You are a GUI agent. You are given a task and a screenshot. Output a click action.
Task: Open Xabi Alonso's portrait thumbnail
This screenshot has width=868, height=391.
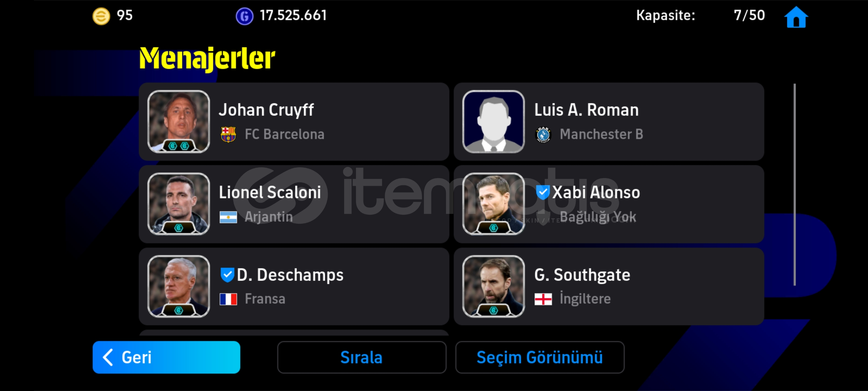[x=493, y=204]
